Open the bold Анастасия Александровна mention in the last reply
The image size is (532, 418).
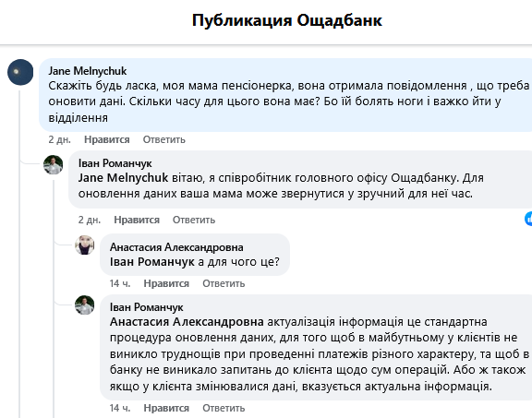point(187,321)
